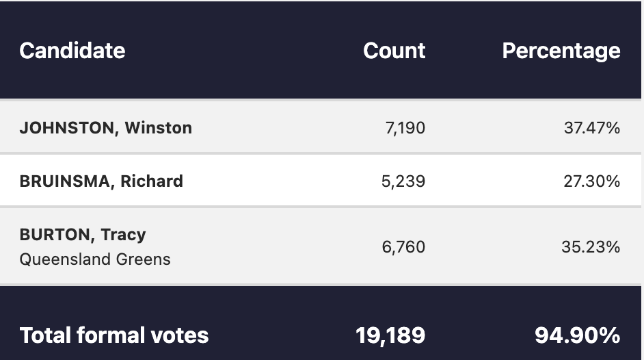644x360 pixels.
Task: Click the Queensland Greens party label
Action: pyautogui.click(x=95, y=259)
